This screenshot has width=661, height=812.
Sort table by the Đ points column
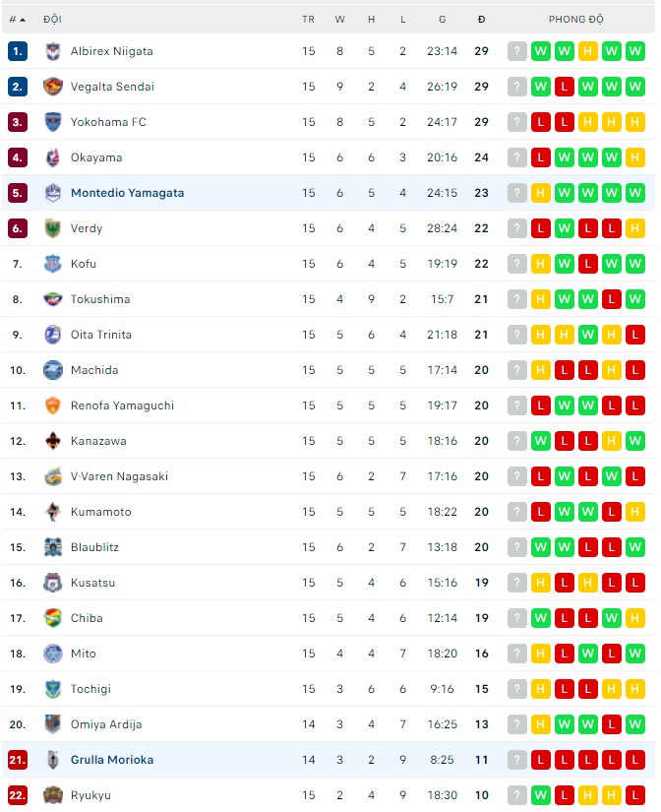(481, 19)
